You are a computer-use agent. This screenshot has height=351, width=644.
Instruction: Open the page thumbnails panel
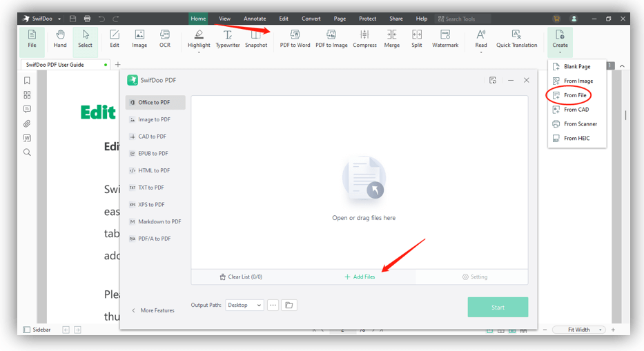tap(27, 95)
